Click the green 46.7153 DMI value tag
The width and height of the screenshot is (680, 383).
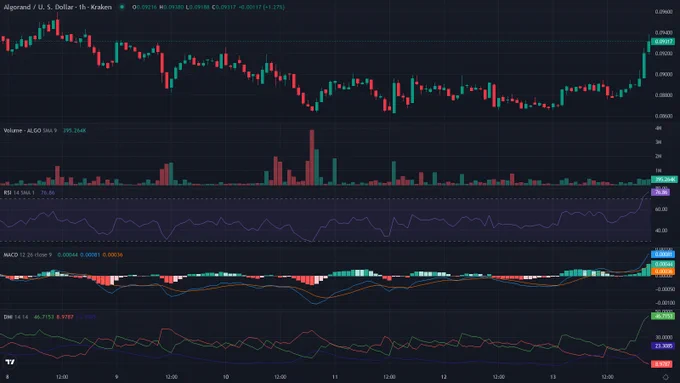[663, 316]
